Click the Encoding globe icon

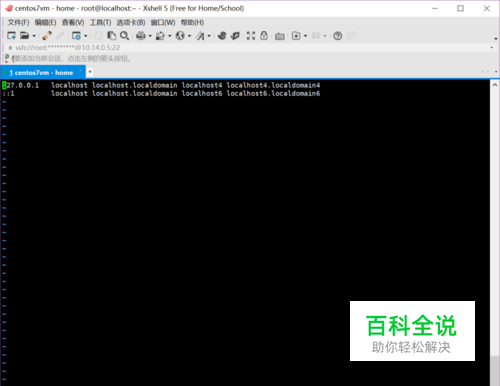tap(180, 35)
